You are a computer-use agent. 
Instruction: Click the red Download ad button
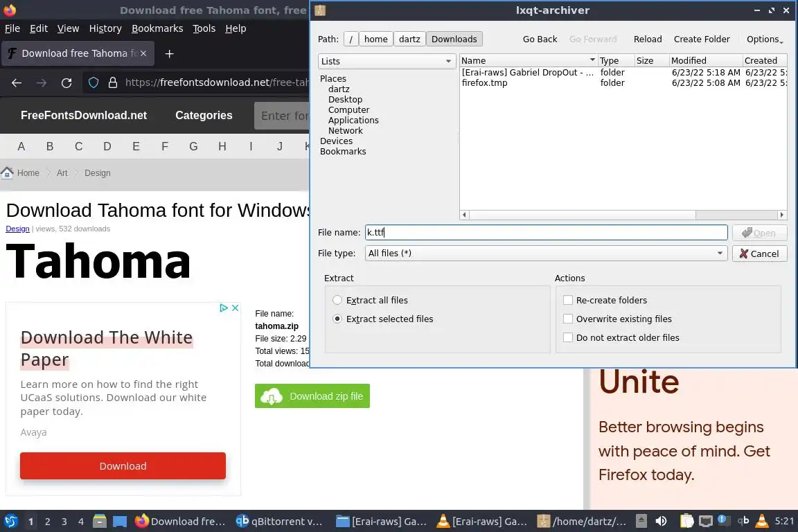[x=123, y=465]
